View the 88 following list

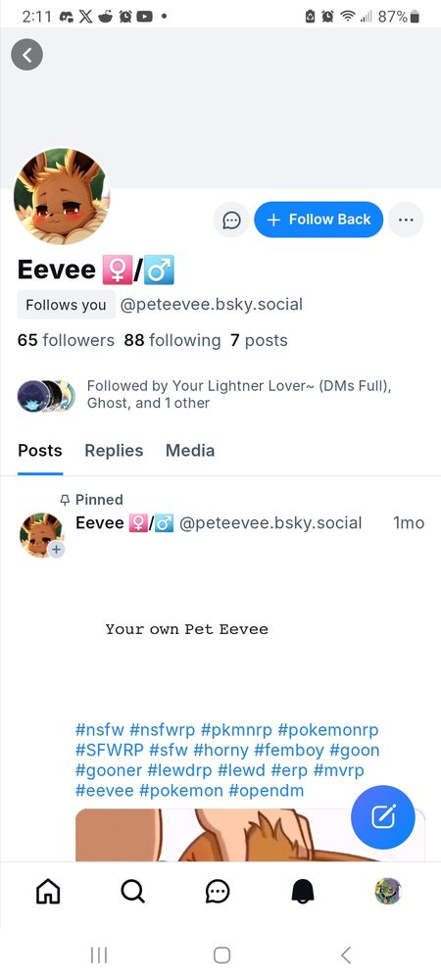tap(172, 341)
